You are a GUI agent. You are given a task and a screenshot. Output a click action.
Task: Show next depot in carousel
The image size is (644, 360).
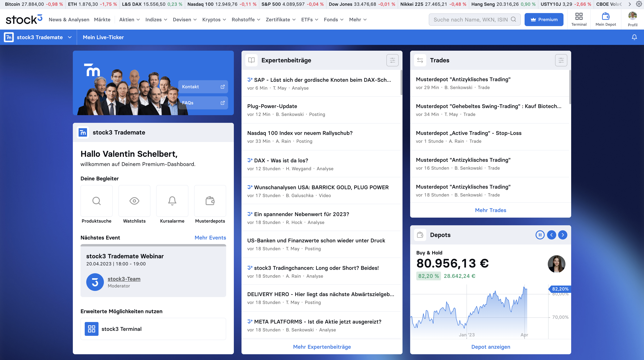563,235
